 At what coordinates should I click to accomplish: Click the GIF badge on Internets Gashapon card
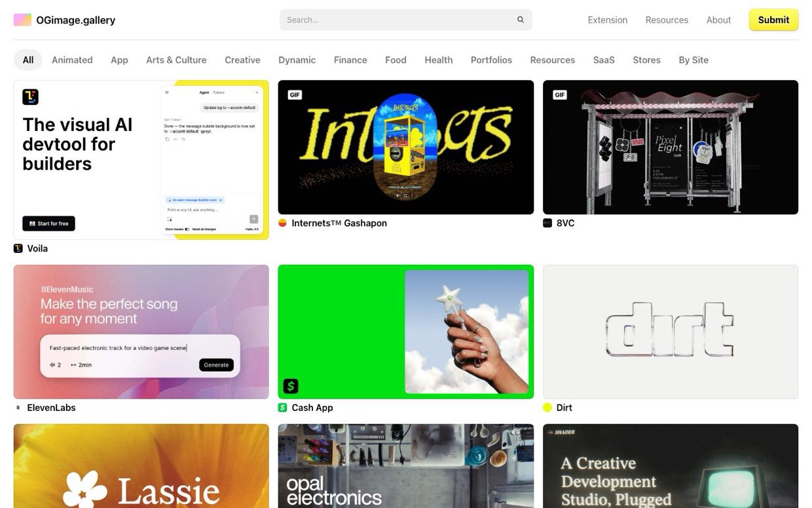(295, 95)
